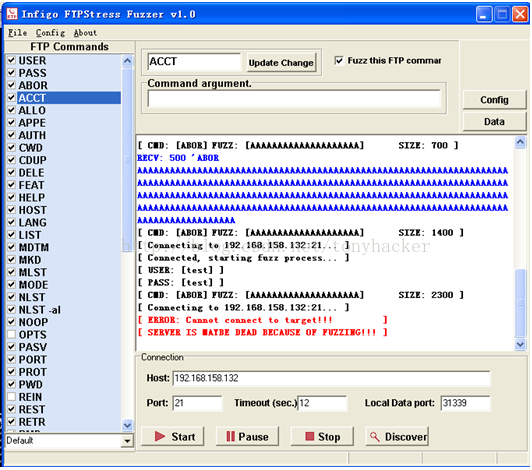
Task: Enable the OPTS command checkbox
Action: [x=12, y=335]
